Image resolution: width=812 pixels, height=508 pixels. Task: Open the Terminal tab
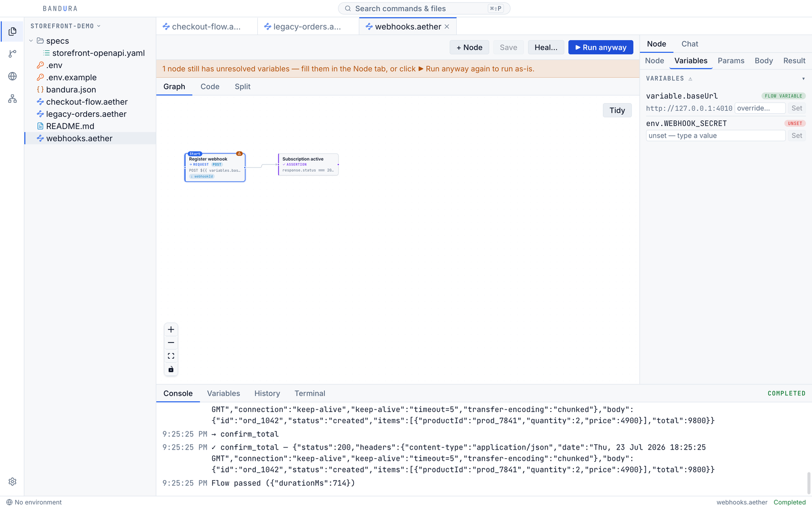(310, 394)
